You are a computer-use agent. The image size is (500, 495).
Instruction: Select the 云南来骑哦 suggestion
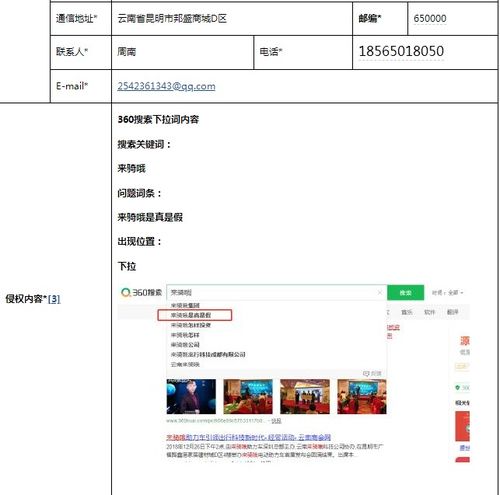pyautogui.click(x=185, y=364)
